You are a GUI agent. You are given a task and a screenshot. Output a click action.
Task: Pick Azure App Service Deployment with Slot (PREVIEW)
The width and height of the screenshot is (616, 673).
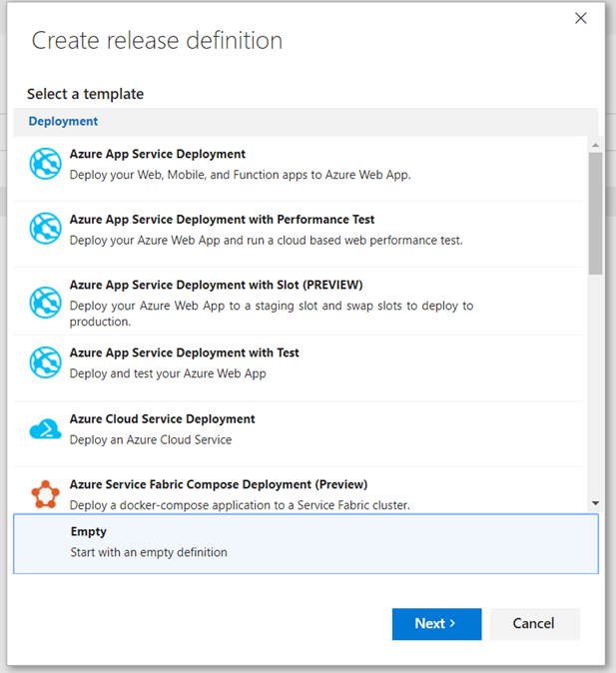click(216, 285)
